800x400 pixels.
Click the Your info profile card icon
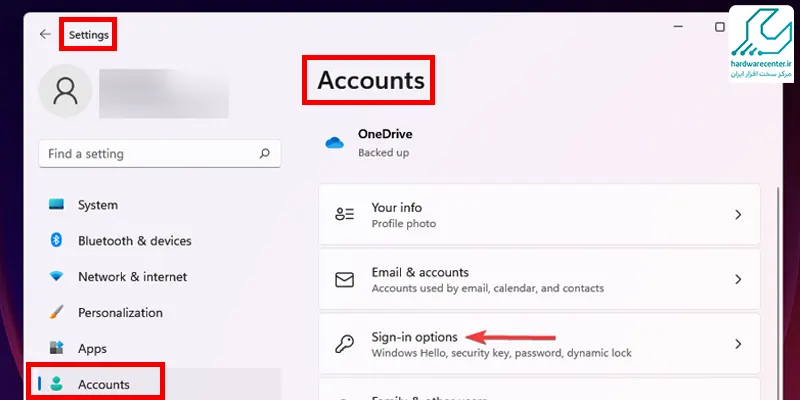coord(344,214)
